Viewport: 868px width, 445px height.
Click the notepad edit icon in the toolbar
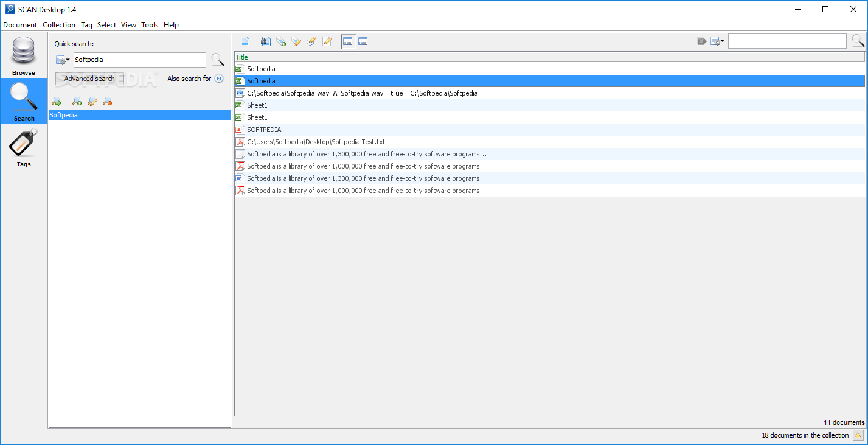pyautogui.click(x=327, y=41)
